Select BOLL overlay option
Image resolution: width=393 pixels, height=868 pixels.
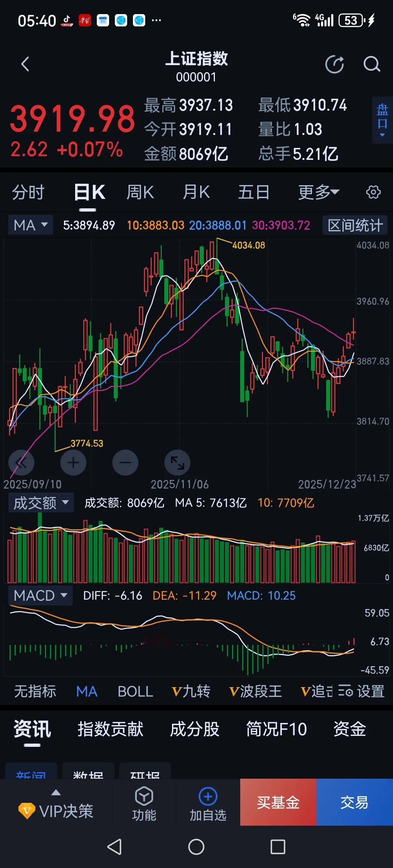[x=135, y=691]
